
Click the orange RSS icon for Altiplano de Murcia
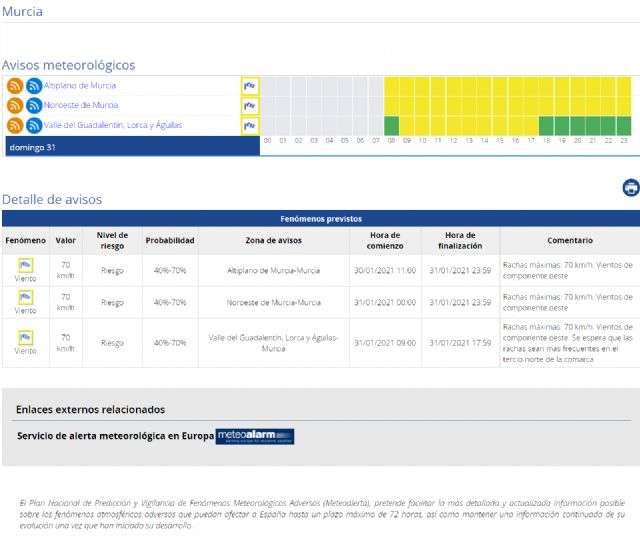tap(15, 86)
